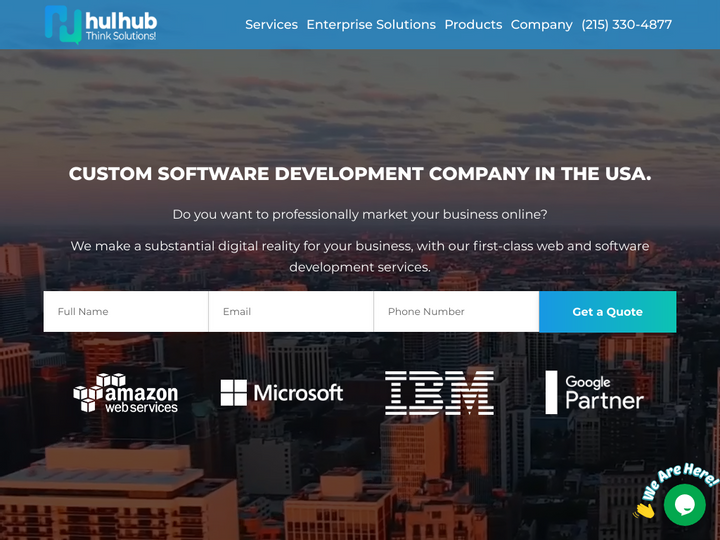Click into the Email input field

pos(291,312)
